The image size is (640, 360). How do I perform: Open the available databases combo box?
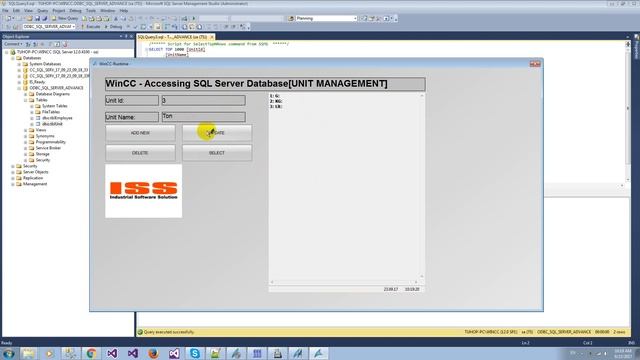pyautogui.click(x=49, y=27)
